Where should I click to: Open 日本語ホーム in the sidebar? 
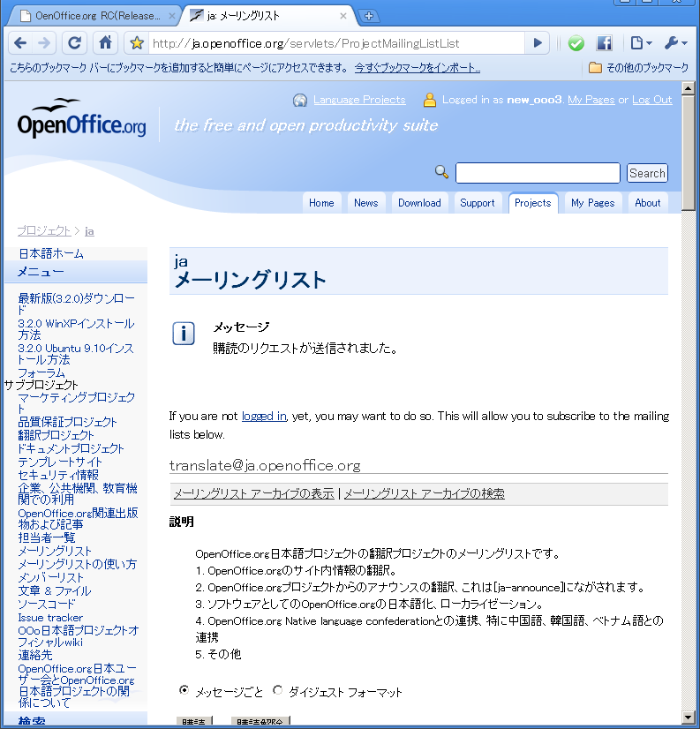point(51,254)
